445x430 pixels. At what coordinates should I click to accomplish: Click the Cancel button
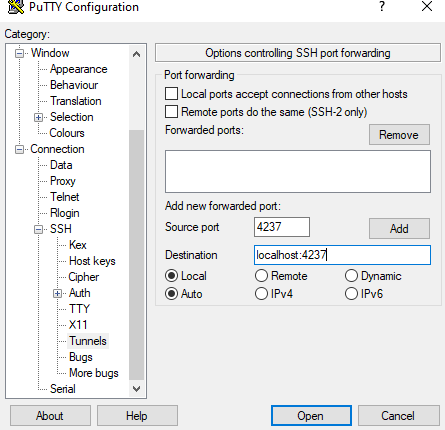[399, 416]
